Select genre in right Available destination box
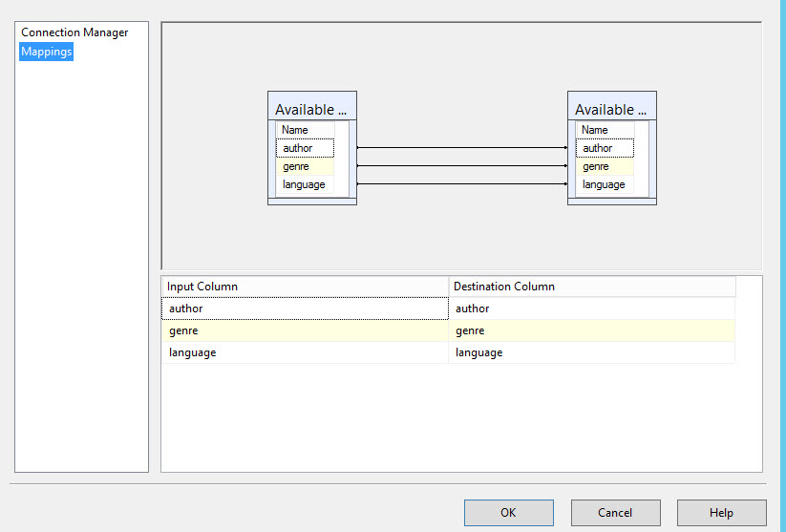786x532 pixels. [605, 166]
